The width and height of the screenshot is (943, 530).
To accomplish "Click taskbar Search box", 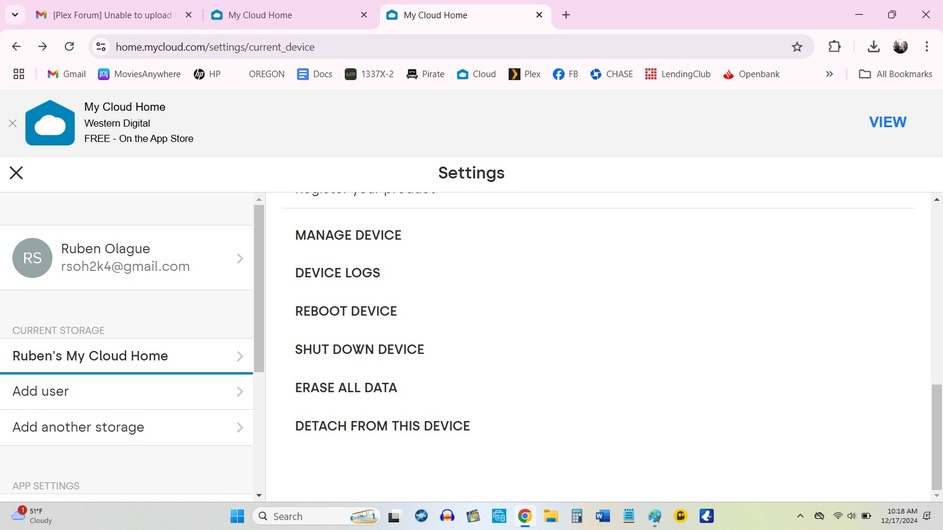I will 317,516.
